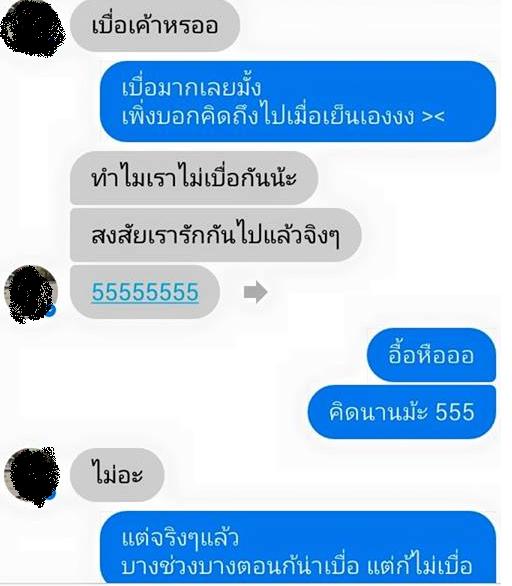Click the blue active dot on the ไม่อะ avatar

[x=52, y=495]
